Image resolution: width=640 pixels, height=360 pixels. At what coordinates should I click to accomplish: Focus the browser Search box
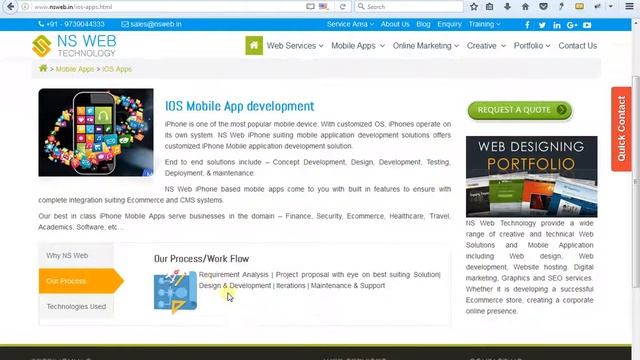[x=409, y=7]
